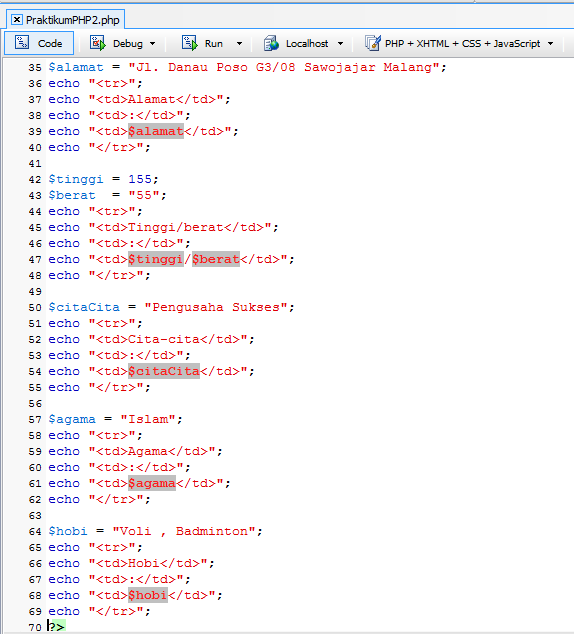Click the Debug bug icon
Image resolution: width=574 pixels, height=634 pixels.
pyautogui.click(x=97, y=43)
